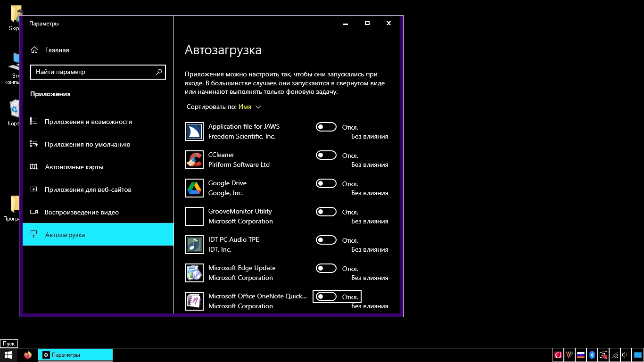Open Приложения для веб-сайтов section

point(98,189)
